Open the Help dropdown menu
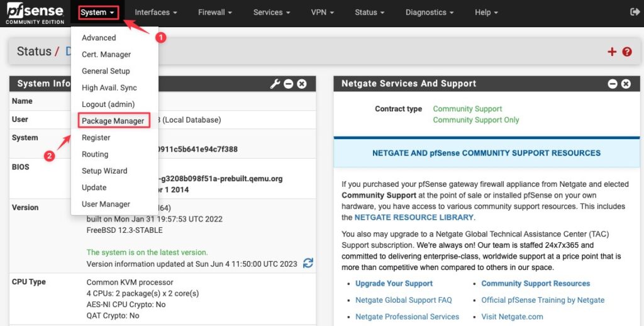 pyautogui.click(x=486, y=13)
